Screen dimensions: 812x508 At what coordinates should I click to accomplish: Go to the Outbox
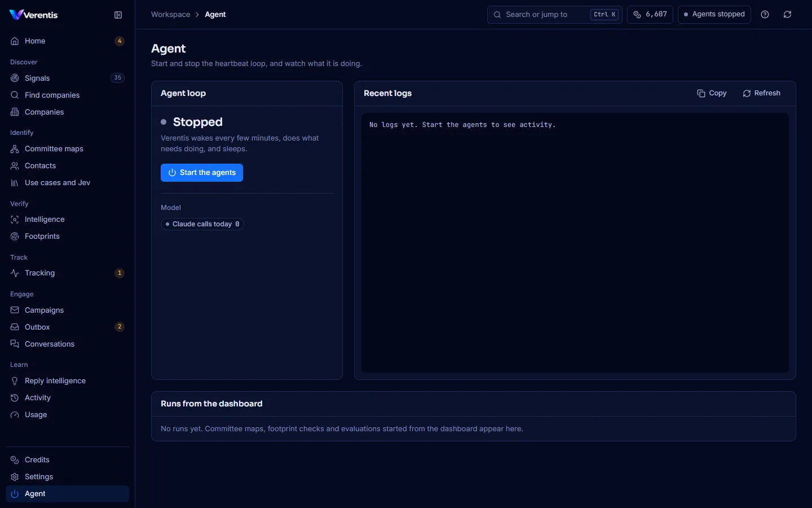67,327
